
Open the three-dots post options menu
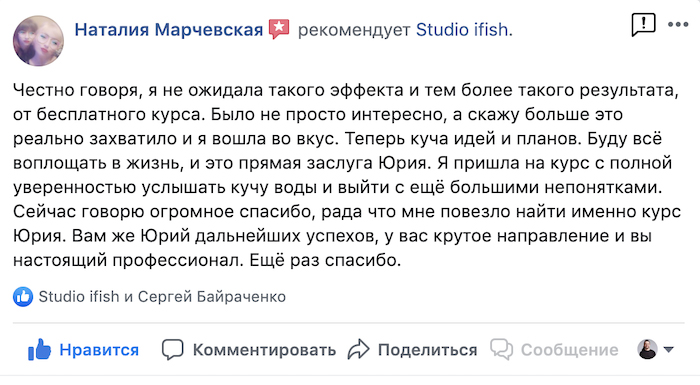pyautogui.click(x=678, y=25)
